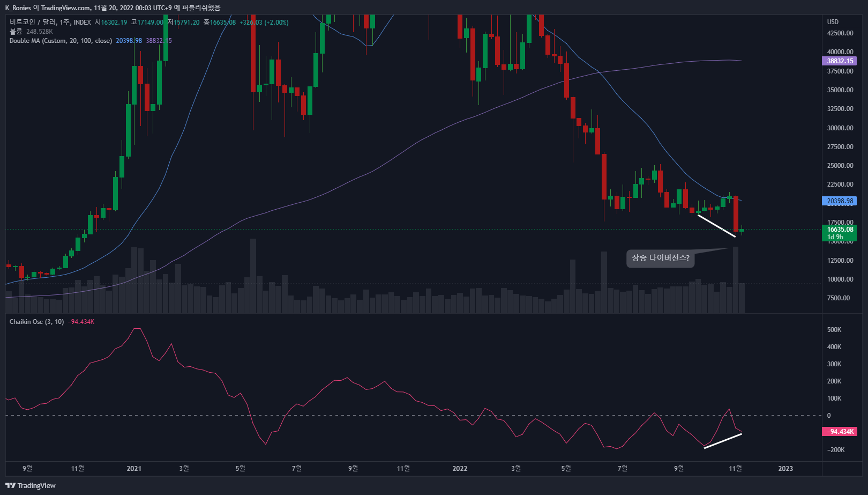The width and height of the screenshot is (868, 495).
Task: Click the 2022 label on the time axis
Action: click(x=460, y=469)
